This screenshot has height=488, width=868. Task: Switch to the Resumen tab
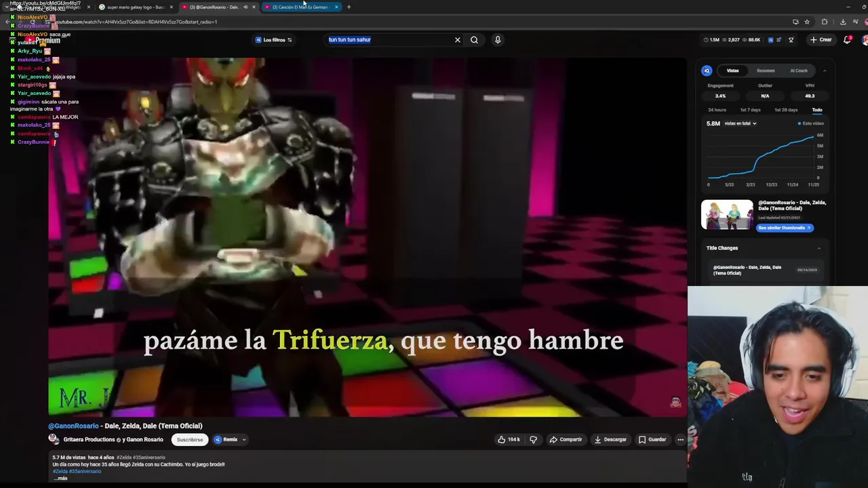[x=766, y=70]
